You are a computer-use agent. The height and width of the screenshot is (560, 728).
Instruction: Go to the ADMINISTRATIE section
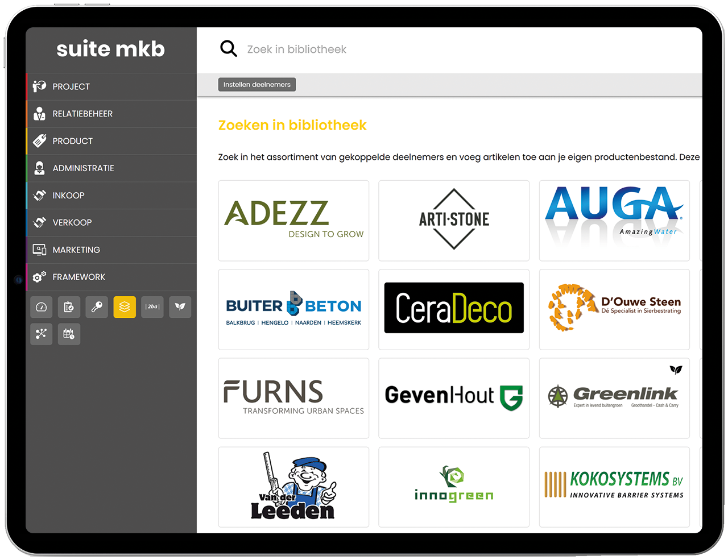point(83,168)
